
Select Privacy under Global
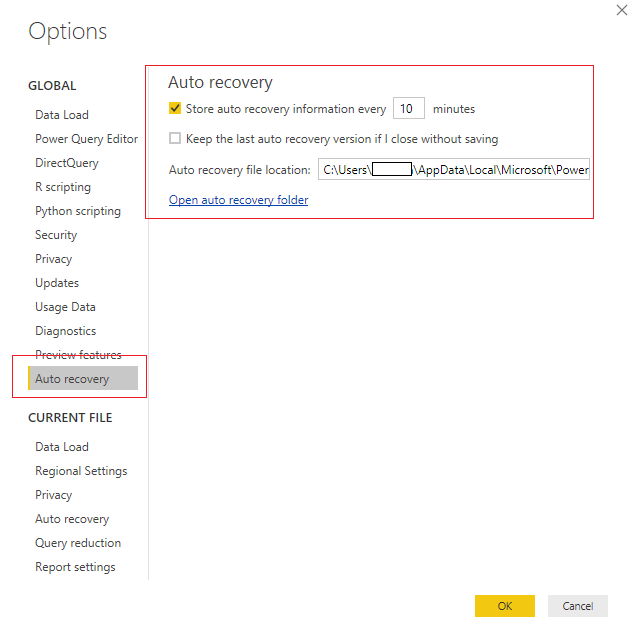54,259
